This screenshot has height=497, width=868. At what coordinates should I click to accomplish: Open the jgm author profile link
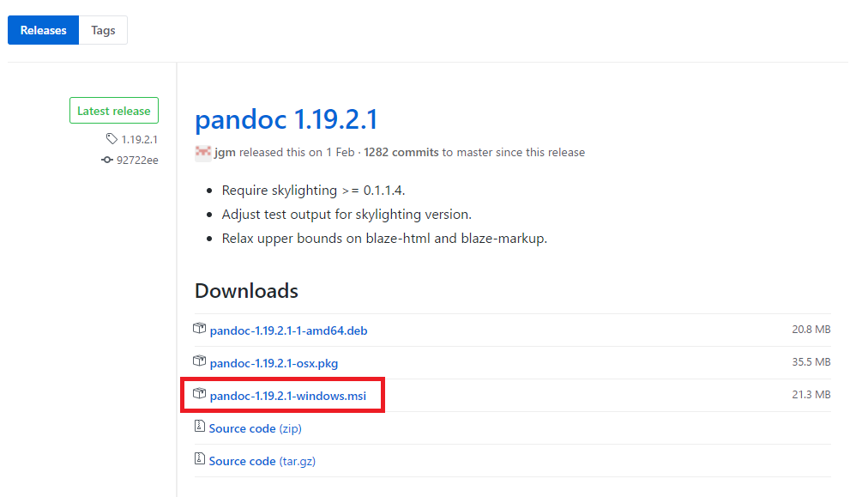[225, 153]
